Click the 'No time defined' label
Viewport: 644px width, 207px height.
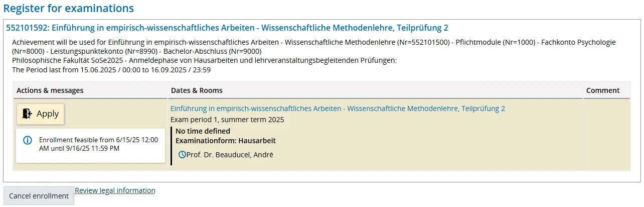pyautogui.click(x=203, y=131)
